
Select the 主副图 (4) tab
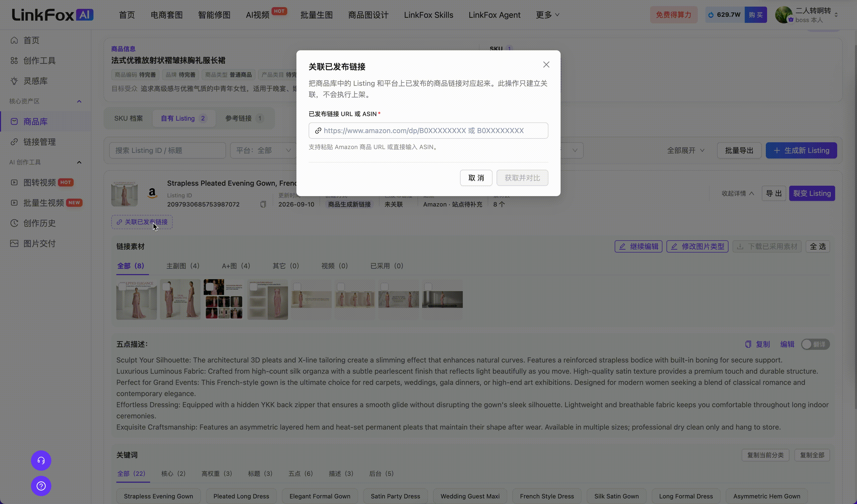(x=183, y=266)
